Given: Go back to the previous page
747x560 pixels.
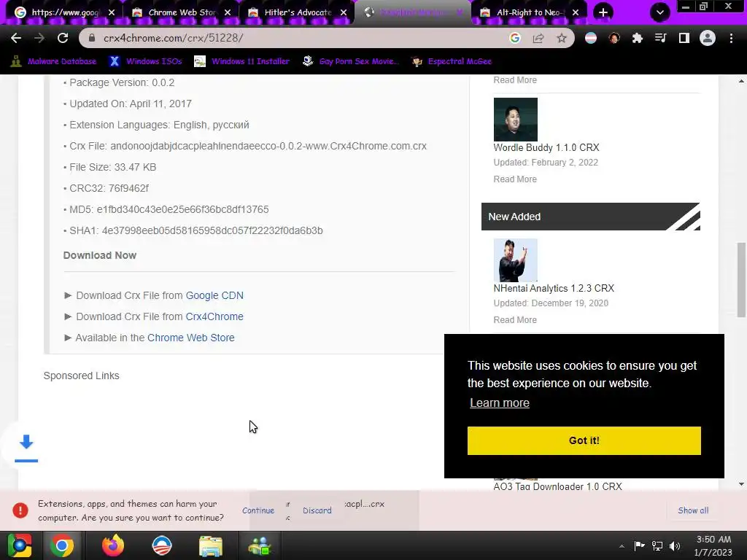Looking at the screenshot, I should pyautogui.click(x=16, y=38).
